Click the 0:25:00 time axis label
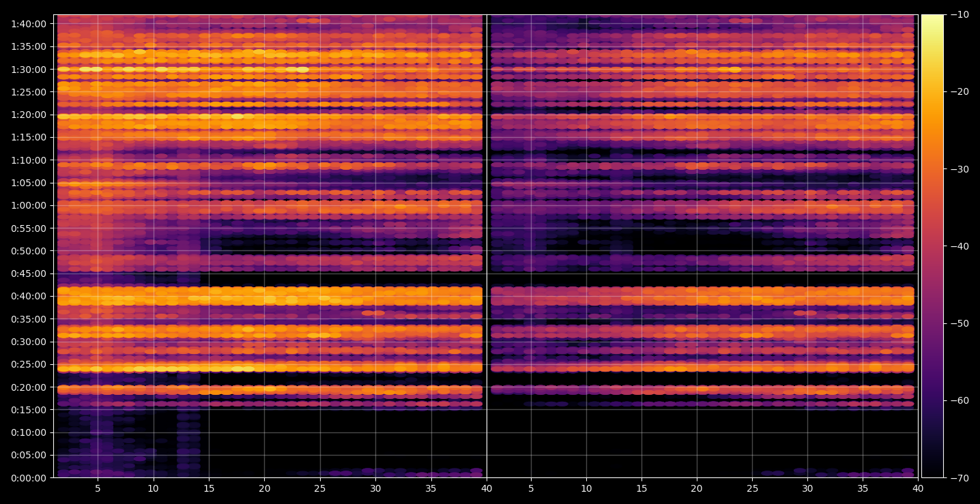This screenshot has width=980, height=504. point(29,364)
